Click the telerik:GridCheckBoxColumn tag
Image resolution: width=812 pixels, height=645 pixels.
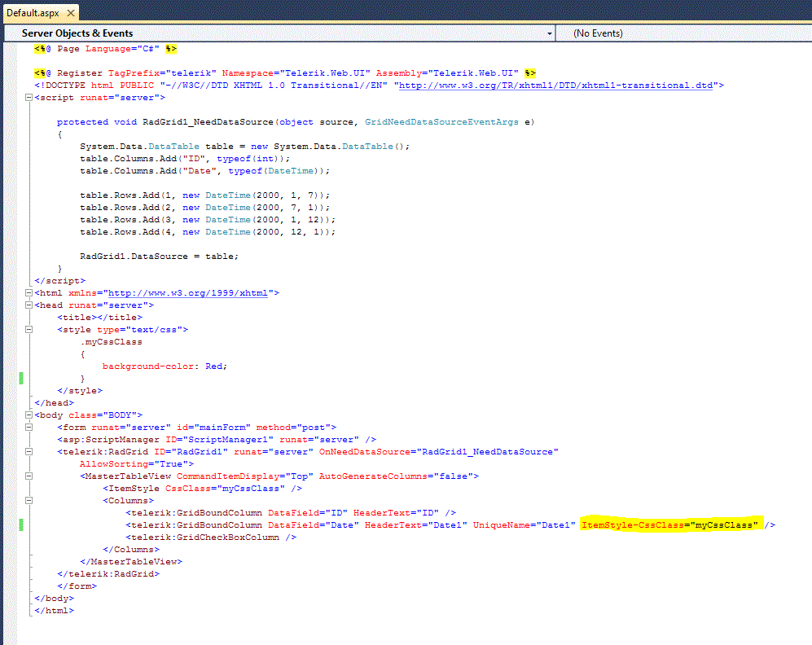(x=211, y=537)
